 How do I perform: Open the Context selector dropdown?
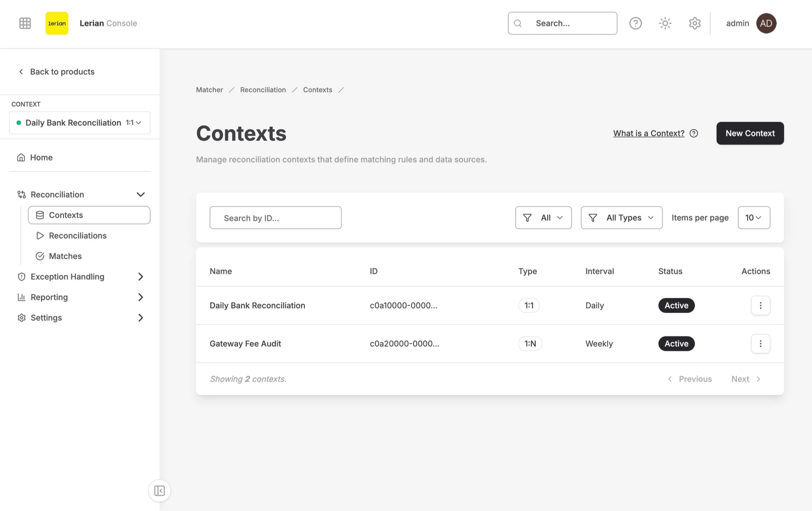pyautogui.click(x=80, y=123)
